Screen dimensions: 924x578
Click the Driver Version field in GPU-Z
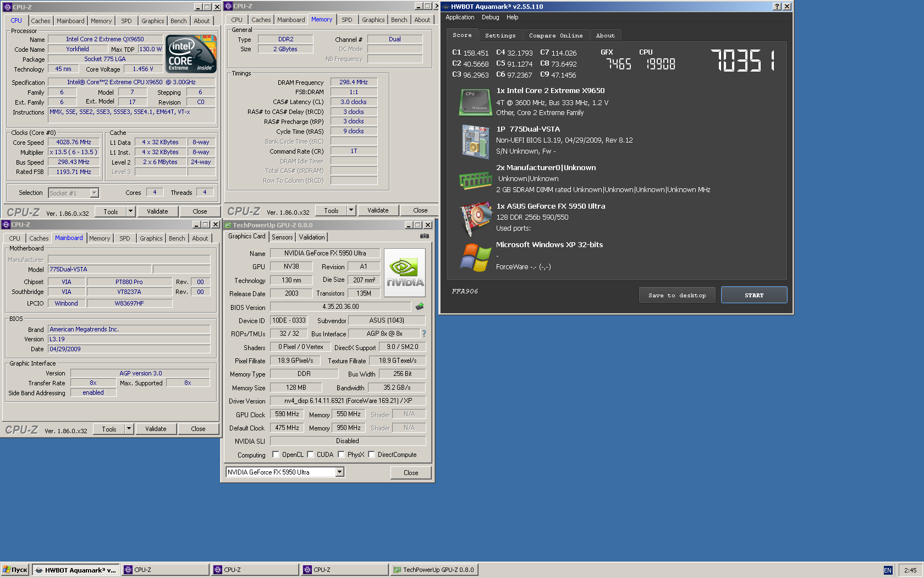tap(348, 401)
